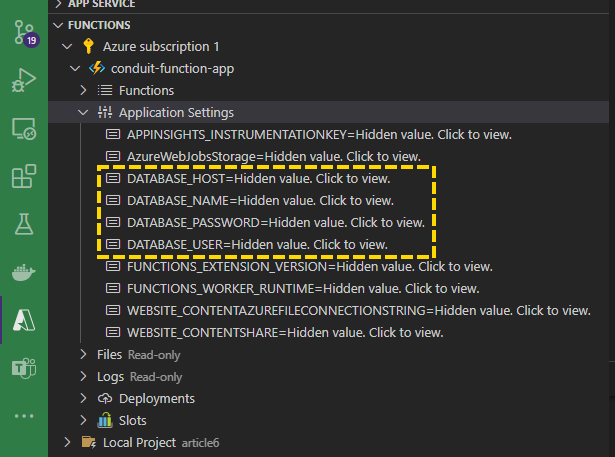Click the key icon beside Azure subscription 1
Viewport: 615px width, 457px height.
click(89, 46)
